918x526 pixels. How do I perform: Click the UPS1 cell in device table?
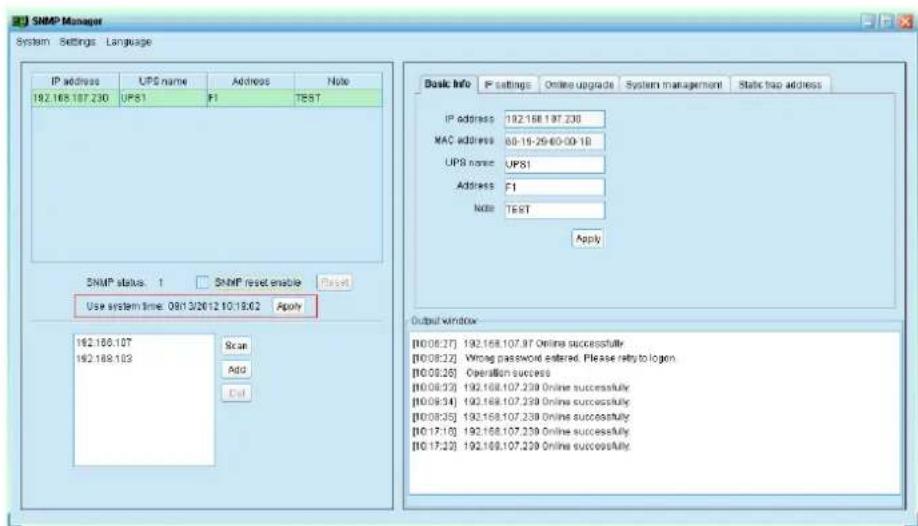[163, 98]
